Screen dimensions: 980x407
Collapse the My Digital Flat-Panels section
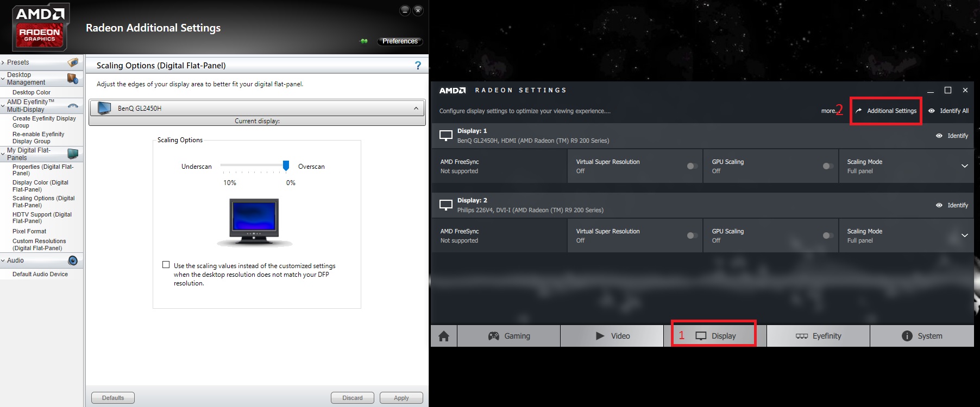point(3,154)
